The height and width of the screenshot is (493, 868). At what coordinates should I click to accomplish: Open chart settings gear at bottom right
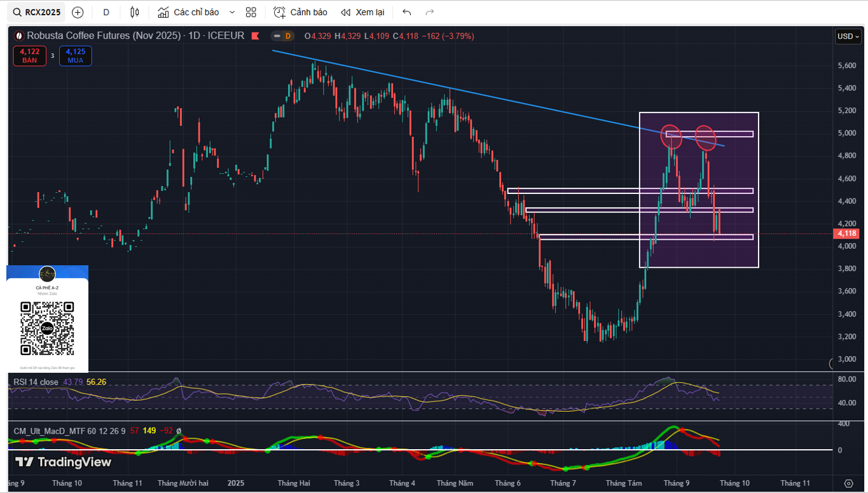(848, 483)
